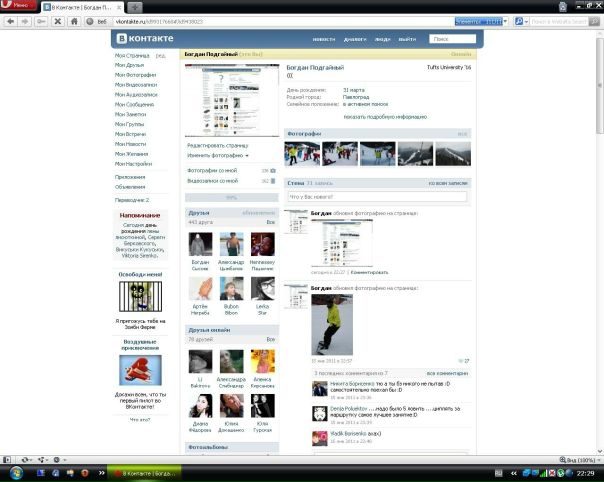Image resolution: width=604 pixels, height=482 pixels.
Task: Open 'Мои Друзья' in left menu
Action: pos(129,65)
